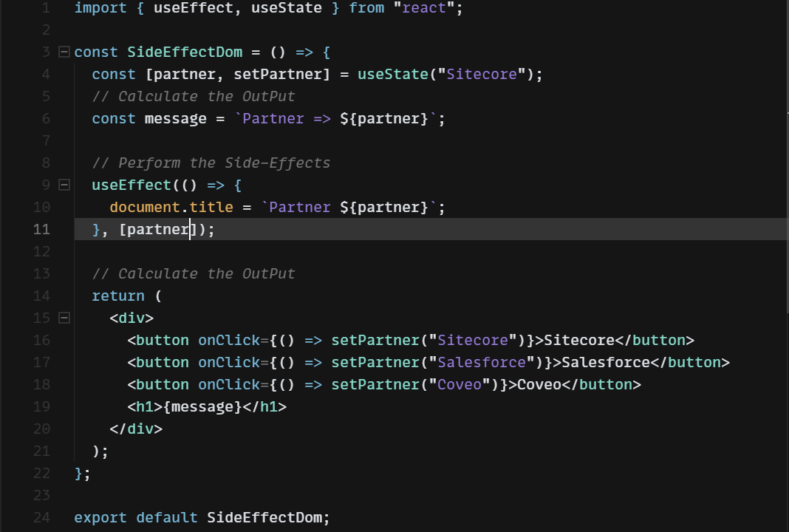Click line number 19 in the gutter
Viewport: 789px width, 532px height.
(42, 406)
